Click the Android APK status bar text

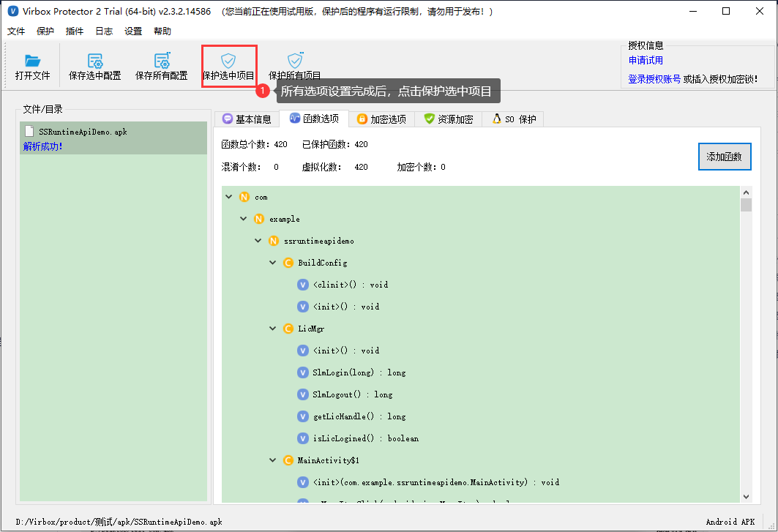tap(730, 522)
